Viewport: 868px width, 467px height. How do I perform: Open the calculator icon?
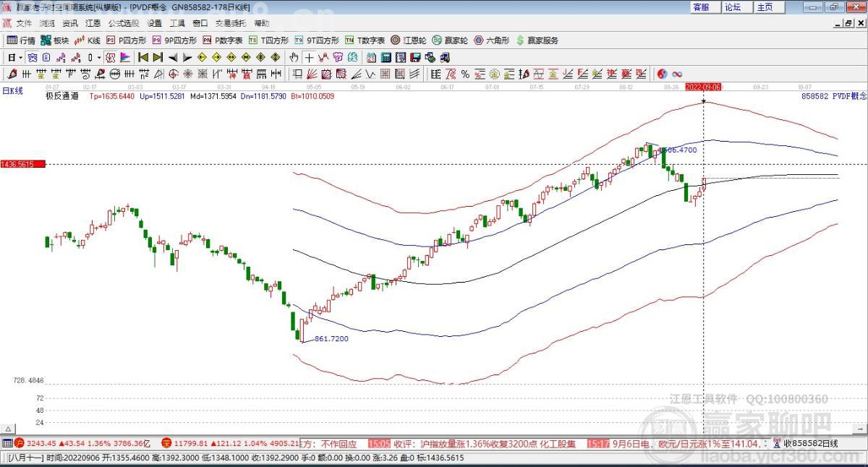386,57
